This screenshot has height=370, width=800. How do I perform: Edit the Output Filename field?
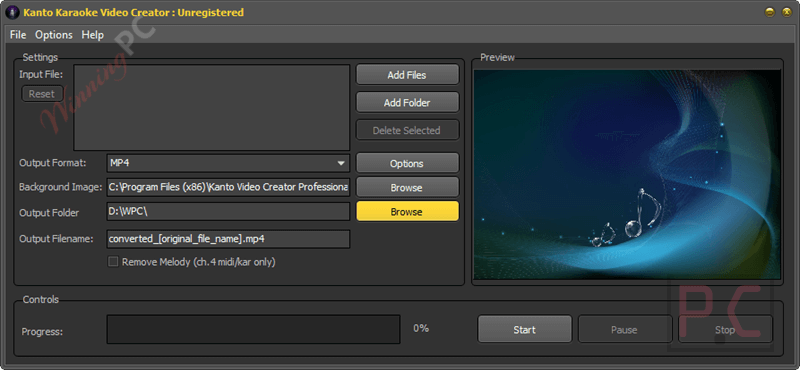[228, 239]
